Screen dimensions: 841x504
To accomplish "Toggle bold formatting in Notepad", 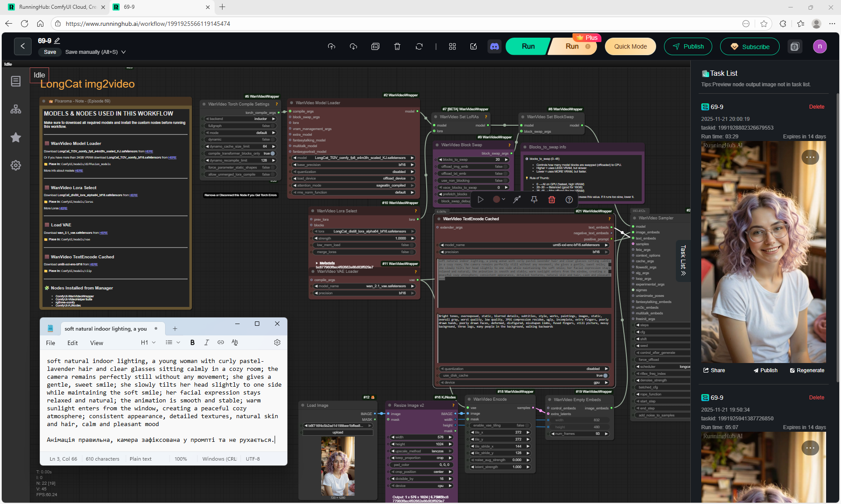I will pos(192,343).
